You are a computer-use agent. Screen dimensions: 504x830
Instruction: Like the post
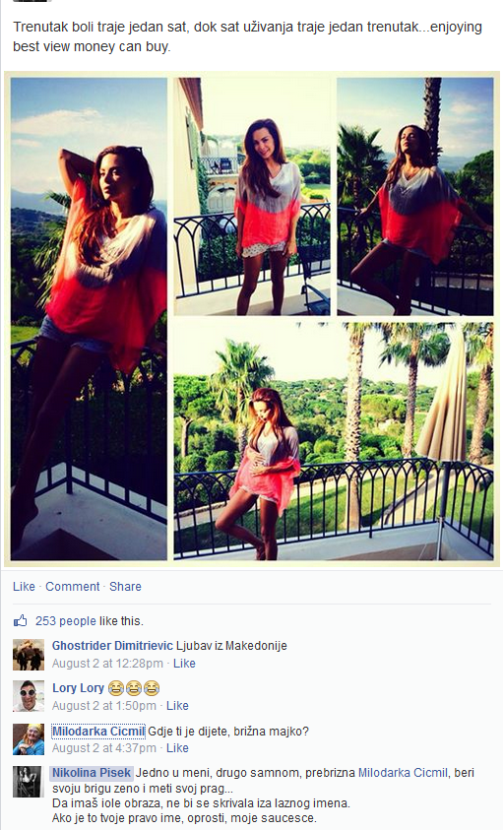[x=24, y=587]
